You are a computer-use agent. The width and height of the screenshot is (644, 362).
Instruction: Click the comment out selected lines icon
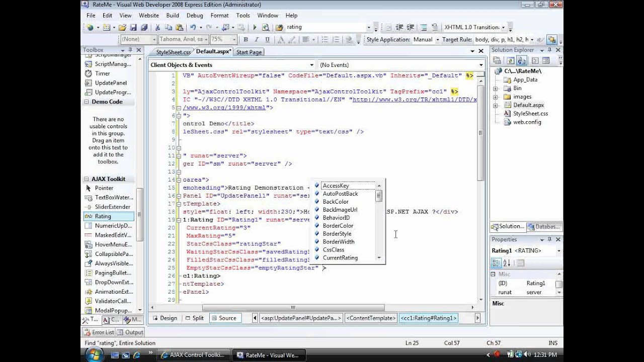(x=424, y=28)
